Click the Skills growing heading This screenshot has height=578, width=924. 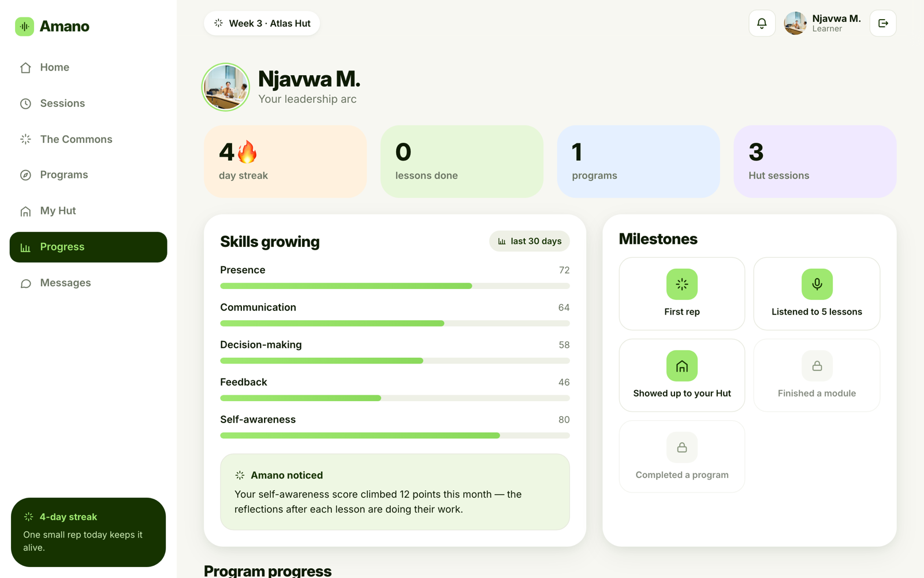click(270, 242)
